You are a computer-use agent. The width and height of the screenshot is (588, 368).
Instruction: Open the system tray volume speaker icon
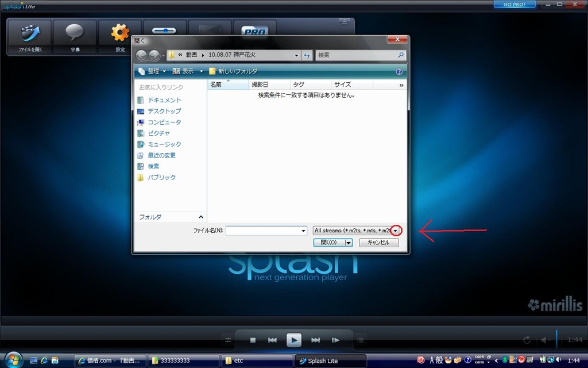tap(559, 360)
